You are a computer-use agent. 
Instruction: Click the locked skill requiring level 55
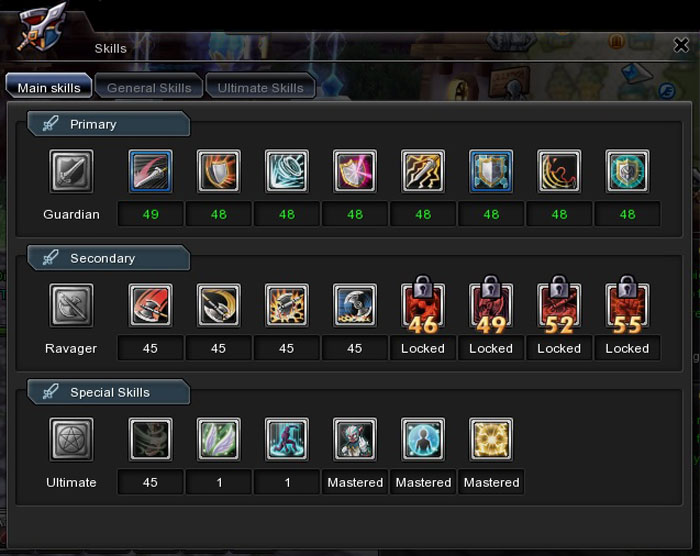627,305
